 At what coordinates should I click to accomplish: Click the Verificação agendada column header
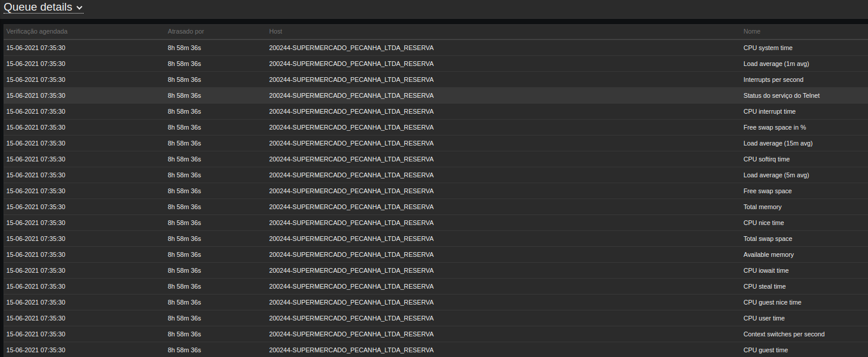(37, 31)
